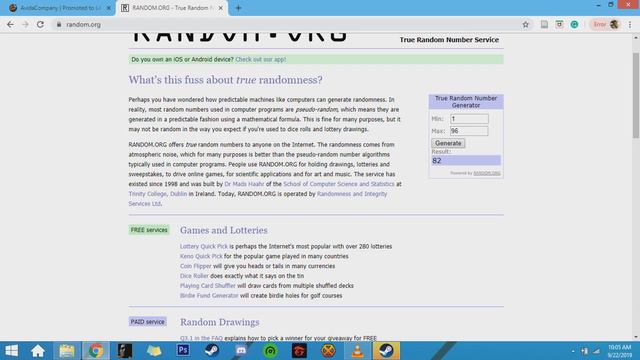View site security info via padlock icon
Image resolution: width=640 pixels, height=360 pixels.
tap(59, 24)
